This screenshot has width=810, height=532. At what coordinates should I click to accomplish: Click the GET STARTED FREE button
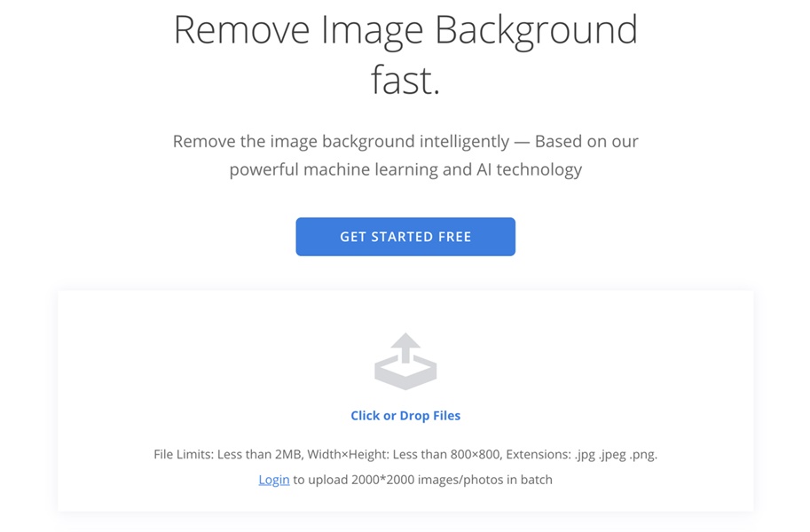[x=405, y=237]
